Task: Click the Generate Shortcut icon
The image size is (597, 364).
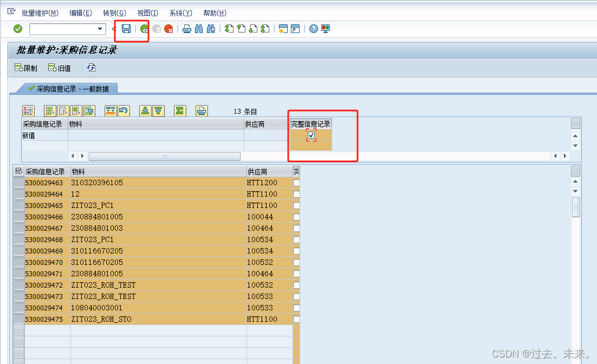Action: click(x=295, y=29)
